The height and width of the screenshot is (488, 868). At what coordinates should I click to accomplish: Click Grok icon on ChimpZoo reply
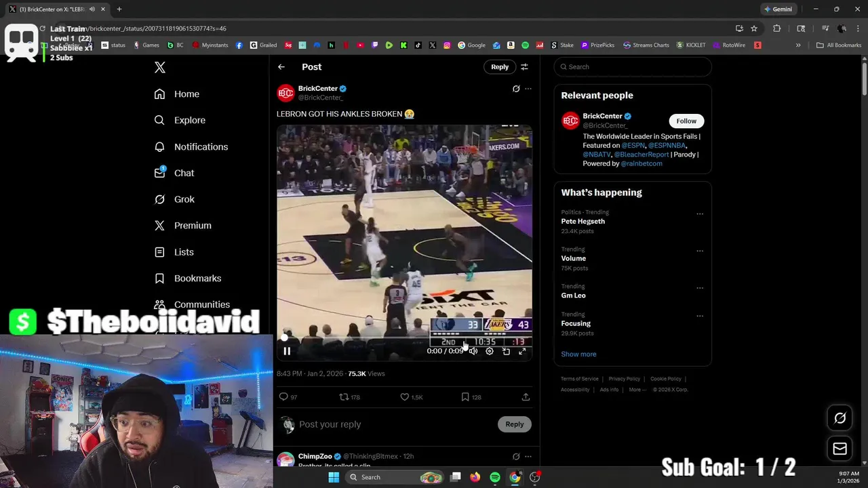[516, 456]
